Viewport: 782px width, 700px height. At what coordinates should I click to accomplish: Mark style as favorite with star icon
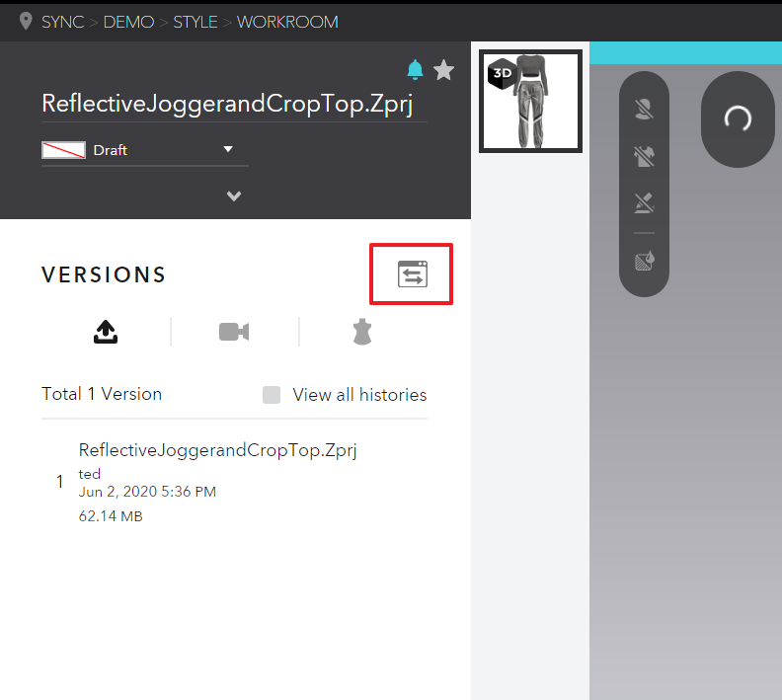443,70
